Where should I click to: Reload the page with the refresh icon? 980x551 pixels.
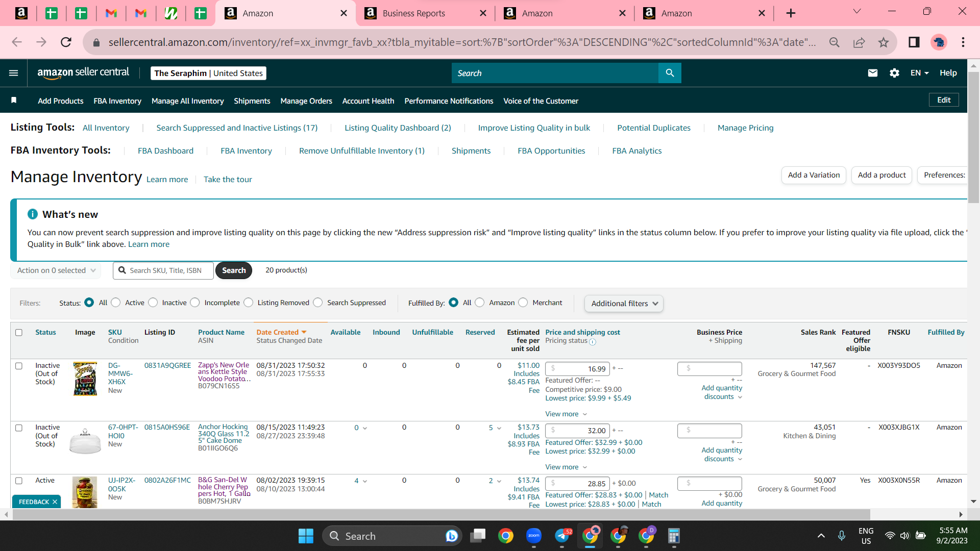(66, 42)
